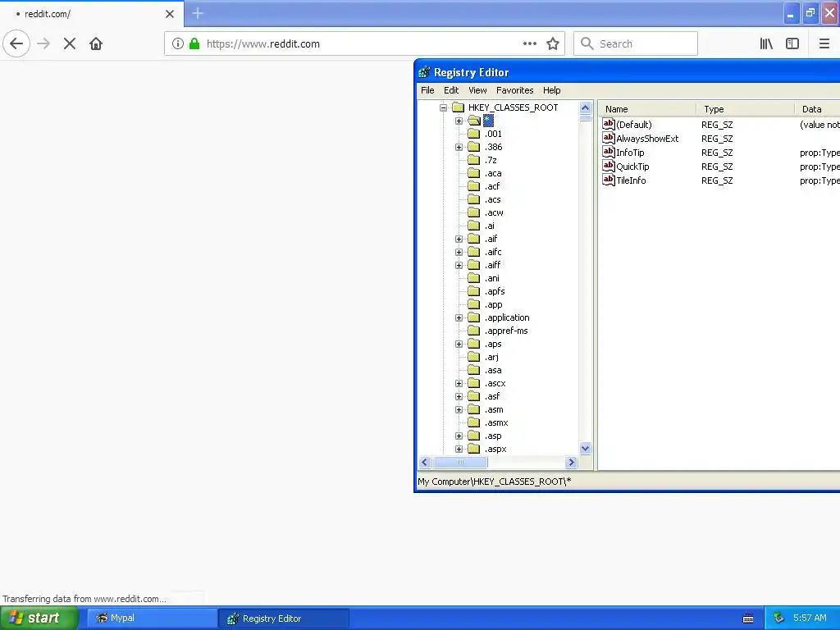
Task: Select the .asmx registry key
Action: click(x=496, y=422)
